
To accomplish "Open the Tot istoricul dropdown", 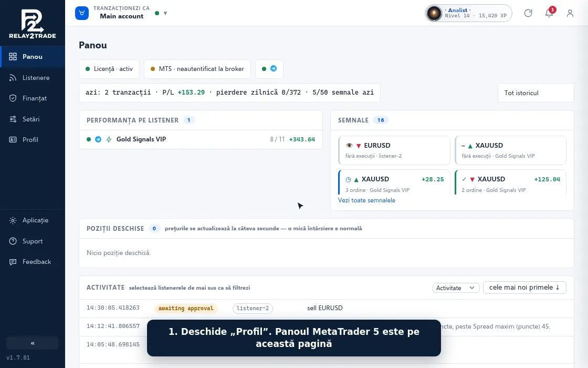I will pyautogui.click(x=536, y=93).
